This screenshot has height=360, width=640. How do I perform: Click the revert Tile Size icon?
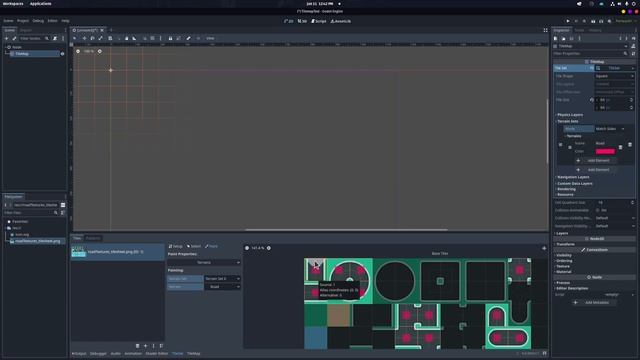coord(592,100)
